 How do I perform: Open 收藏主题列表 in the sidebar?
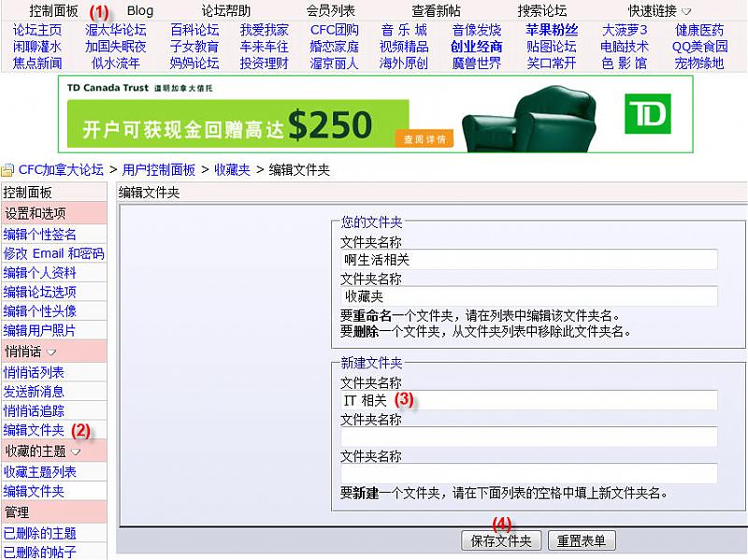(40, 472)
